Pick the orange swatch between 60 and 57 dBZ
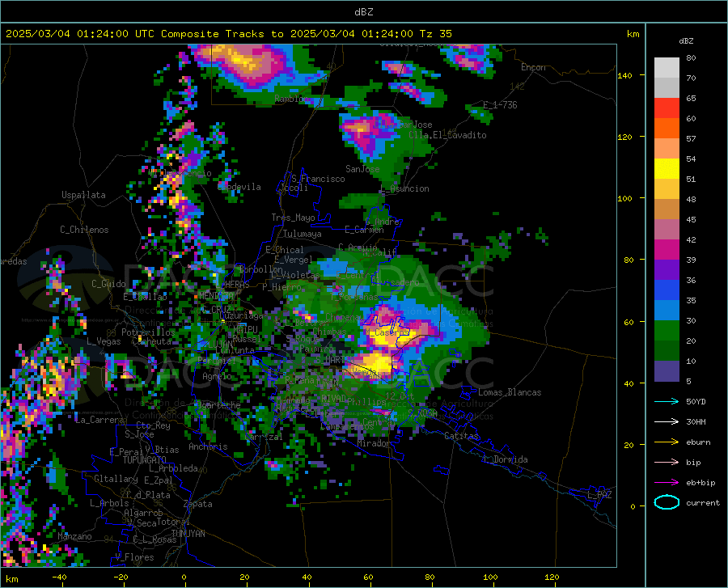 (x=667, y=129)
